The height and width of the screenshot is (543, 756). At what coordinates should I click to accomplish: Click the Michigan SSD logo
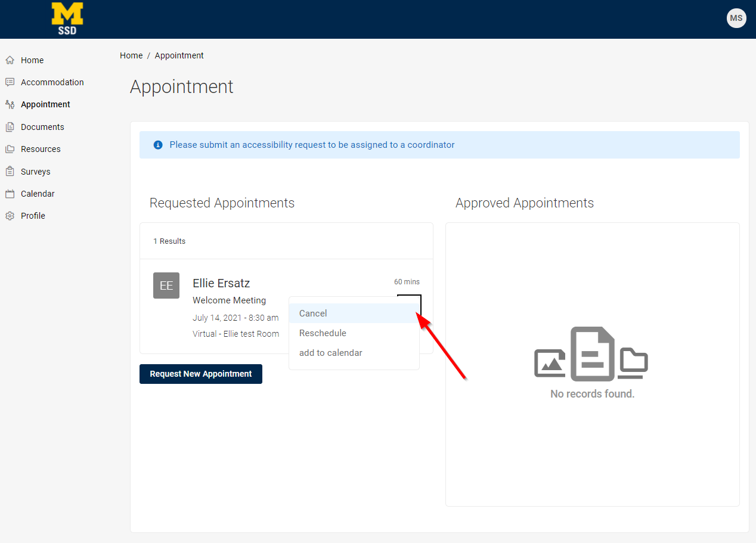67,19
